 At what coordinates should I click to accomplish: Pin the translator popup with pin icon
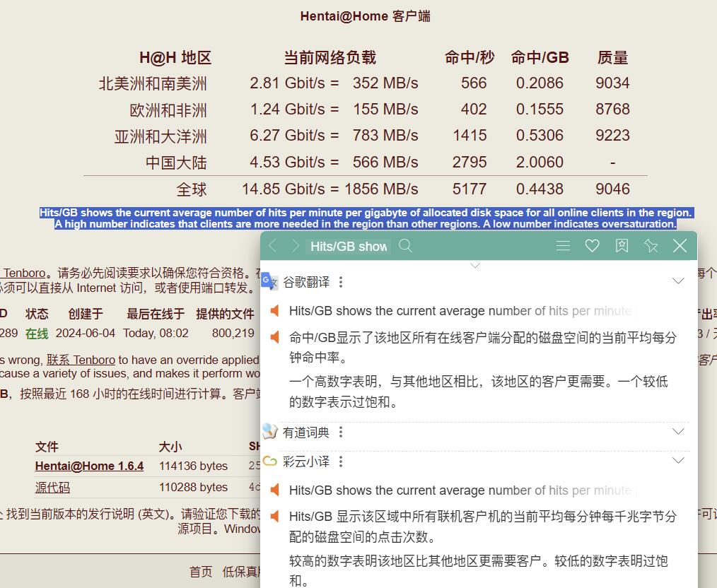click(x=651, y=246)
